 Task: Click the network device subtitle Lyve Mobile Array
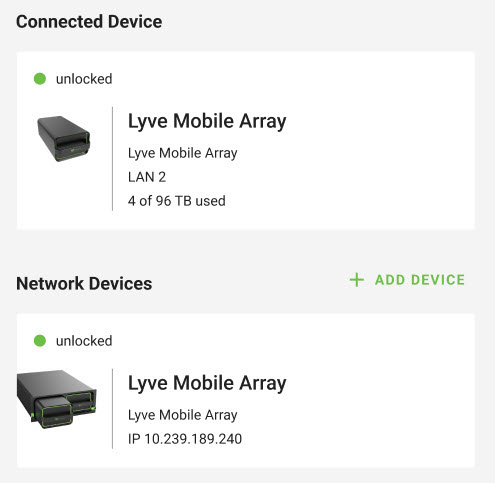183,415
